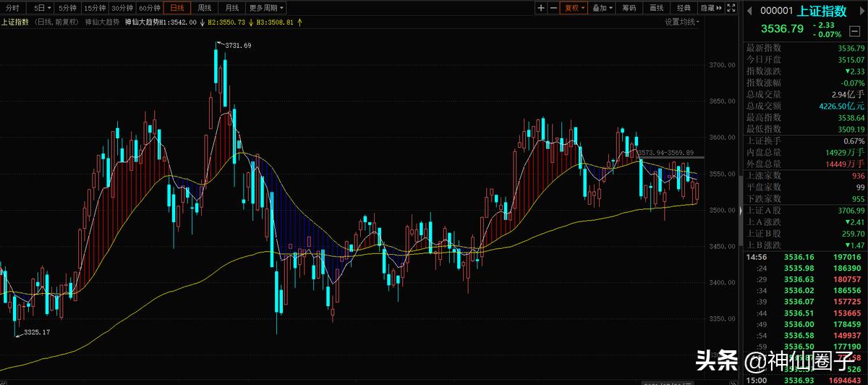Click the 上证A股 value 3706.99
Image resolution: width=868 pixels, height=385 pixels.
click(x=850, y=210)
